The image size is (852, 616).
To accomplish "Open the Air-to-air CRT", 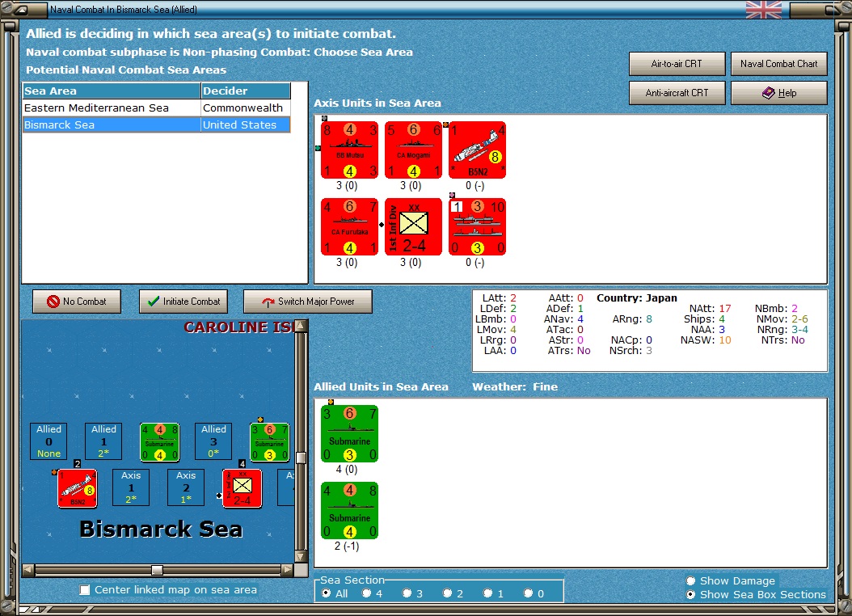I will click(x=677, y=64).
